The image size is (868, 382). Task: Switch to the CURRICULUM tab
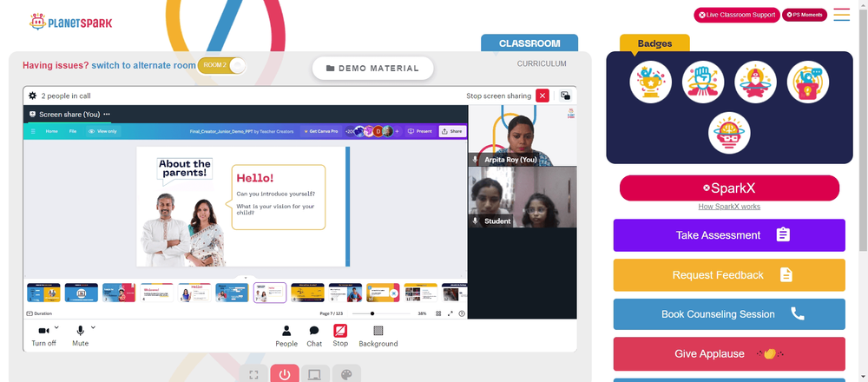point(542,63)
